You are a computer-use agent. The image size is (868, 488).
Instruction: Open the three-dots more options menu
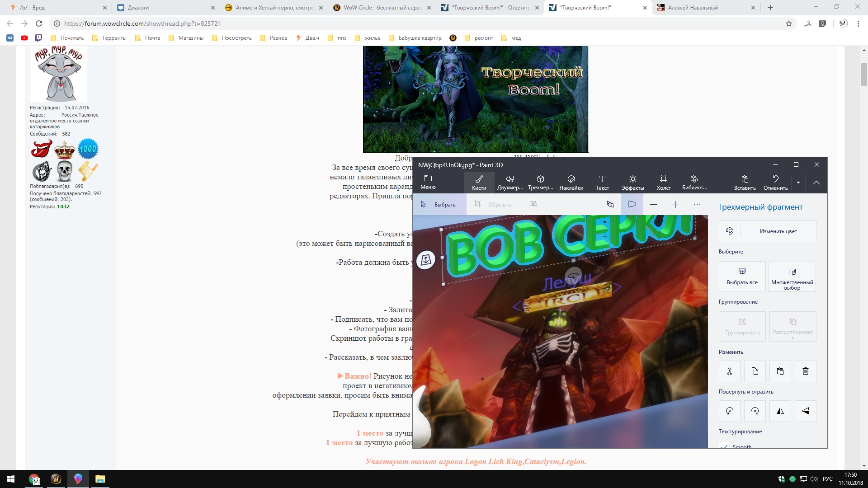tap(697, 204)
